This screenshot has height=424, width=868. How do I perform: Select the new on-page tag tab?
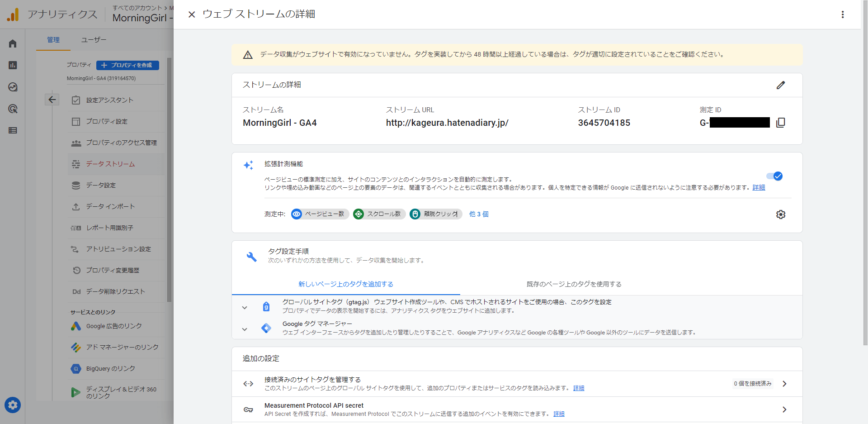(345, 284)
